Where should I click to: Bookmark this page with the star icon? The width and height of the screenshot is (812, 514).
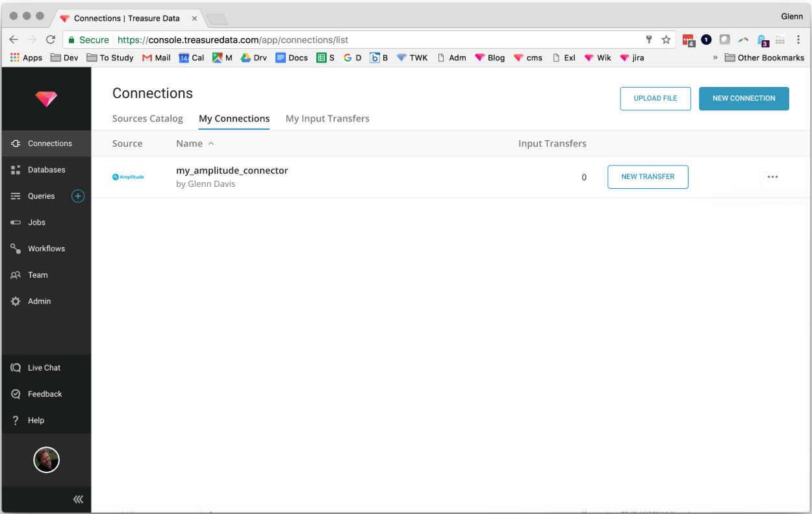pyautogui.click(x=666, y=40)
